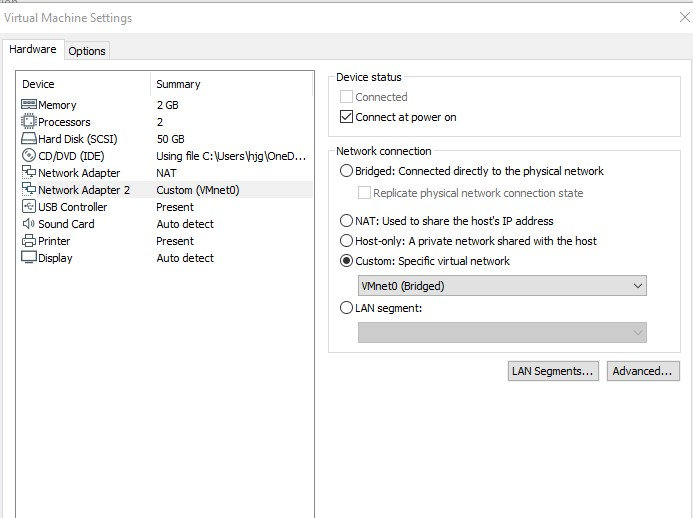Click the USB Controller icon
Viewport: 693px width, 518px height.
tap(29, 207)
